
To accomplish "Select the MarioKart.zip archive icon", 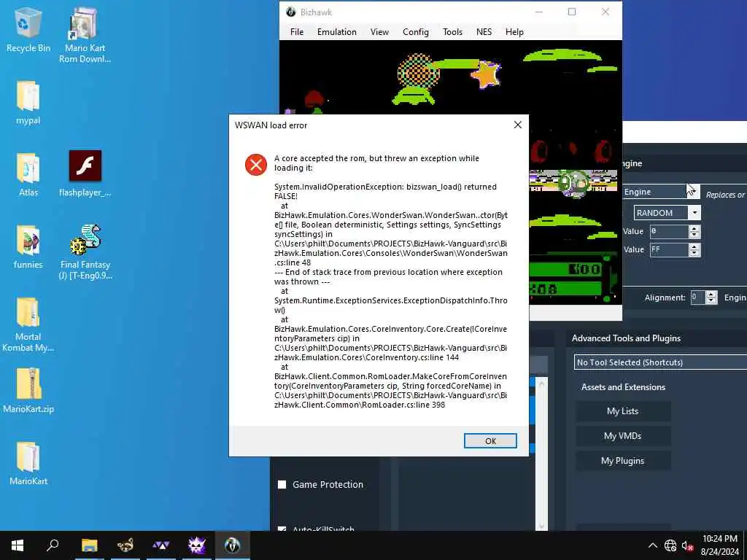I will pyautogui.click(x=28, y=391).
